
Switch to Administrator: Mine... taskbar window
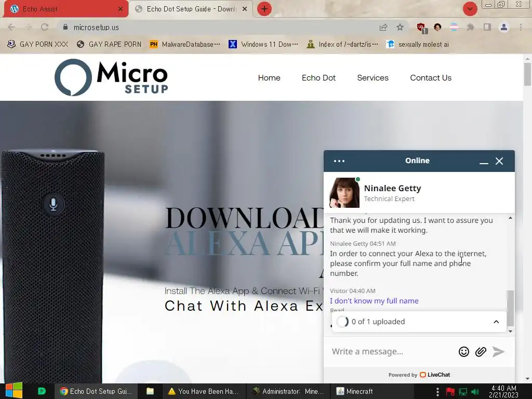[x=288, y=391]
